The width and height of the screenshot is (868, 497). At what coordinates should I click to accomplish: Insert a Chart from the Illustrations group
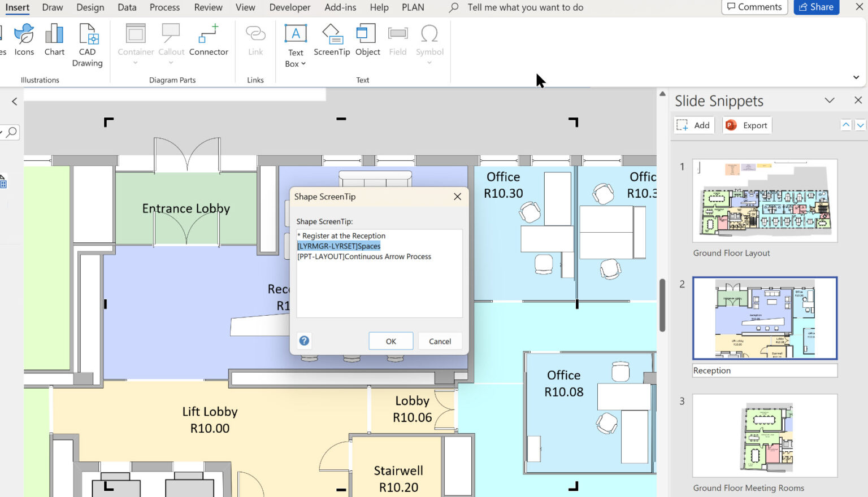pyautogui.click(x=54, y=40)
